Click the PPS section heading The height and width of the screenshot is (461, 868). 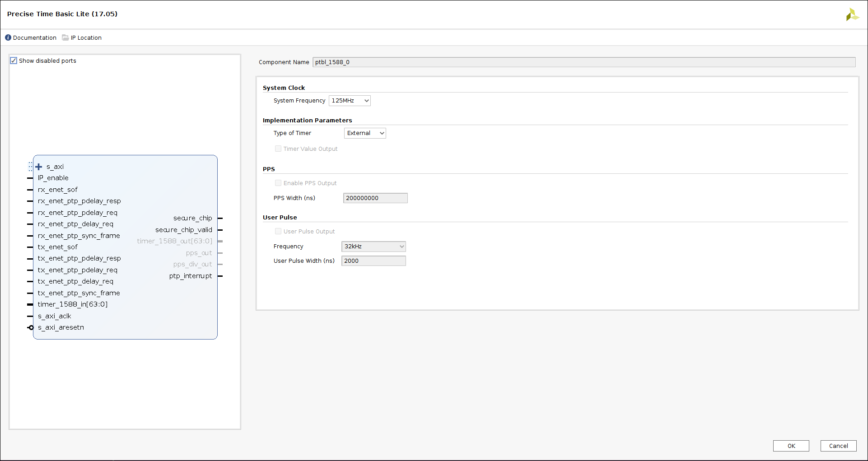click(x=269, y=169)
